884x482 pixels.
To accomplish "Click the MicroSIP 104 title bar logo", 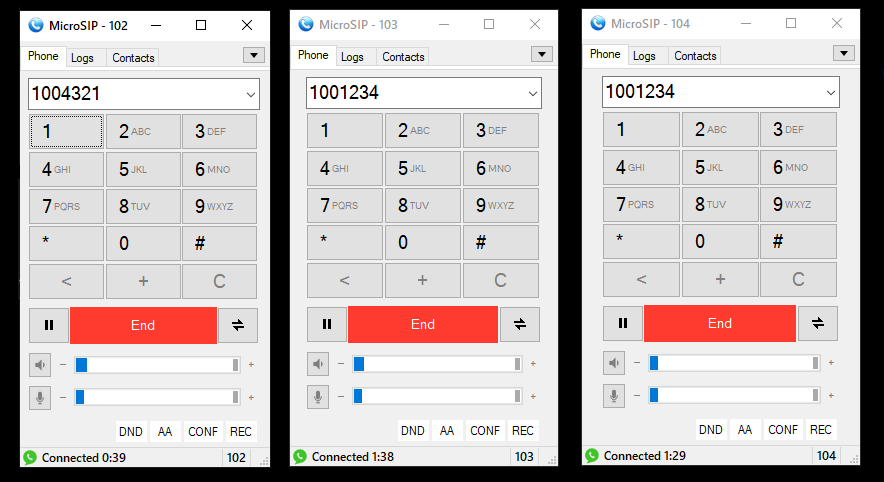I will click(x=598, y=23).
